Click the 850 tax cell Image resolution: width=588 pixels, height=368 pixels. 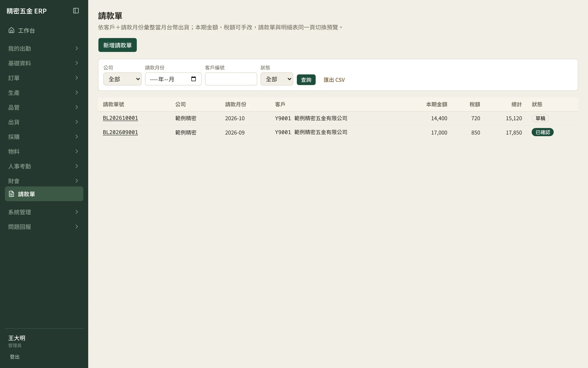(476, 132)
